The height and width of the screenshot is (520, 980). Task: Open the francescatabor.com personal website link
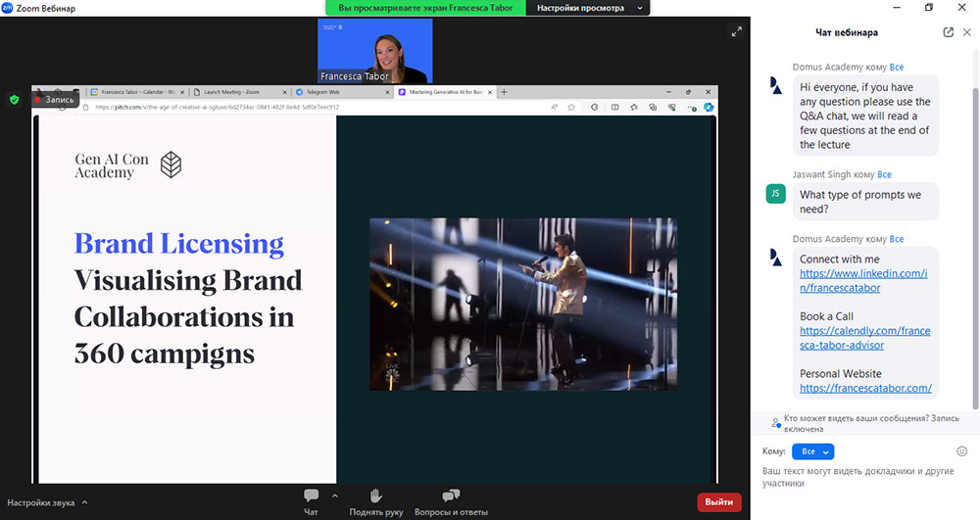tap(865, 388)
